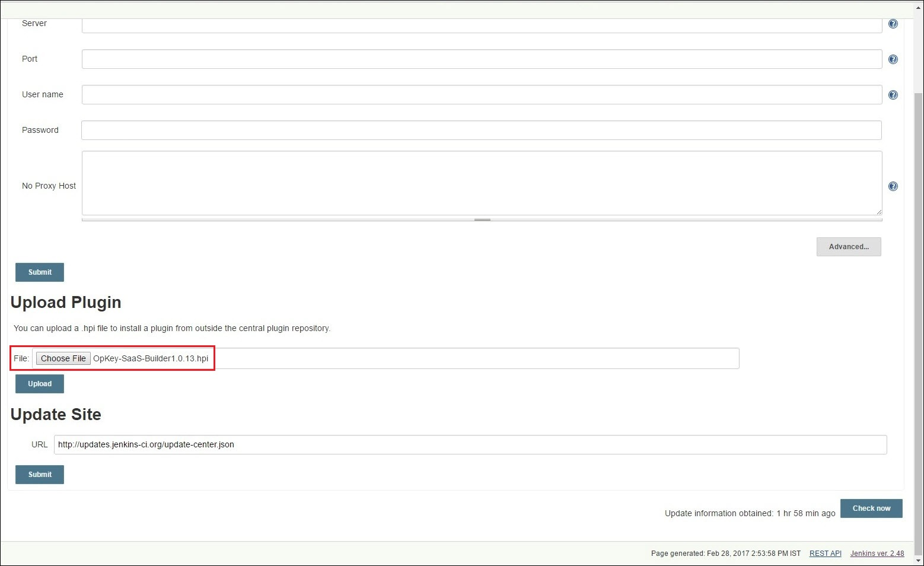The image size is (924, 566).
Task: Click the 'Update information obtained' status text
Action: tap(750, 514)
